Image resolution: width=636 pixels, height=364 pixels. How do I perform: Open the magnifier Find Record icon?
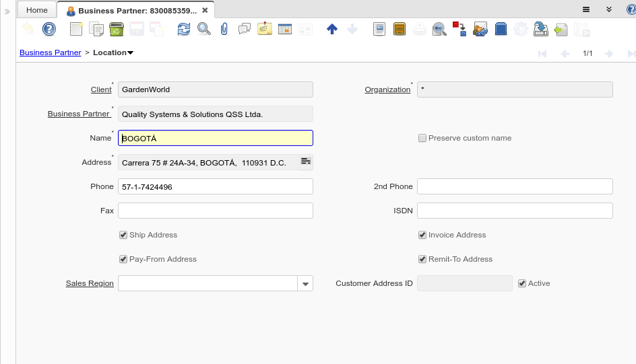tap(203, 29)
